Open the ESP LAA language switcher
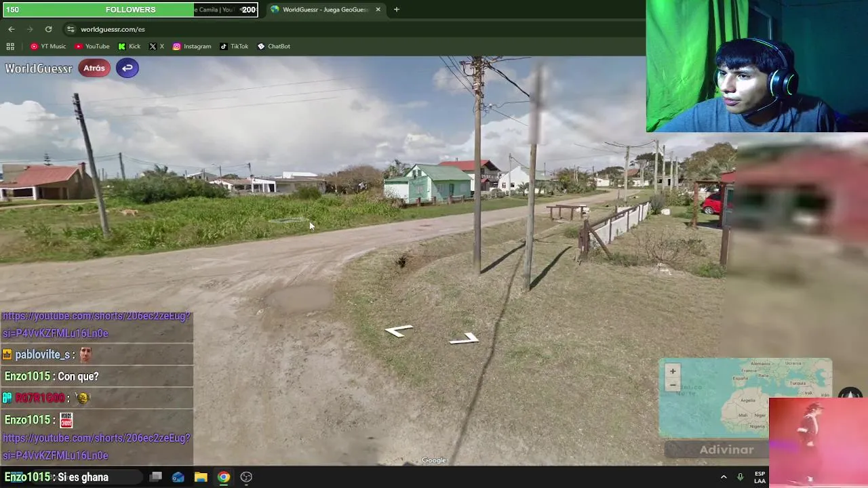Viewport: 868px width, 488px height. 759,477
